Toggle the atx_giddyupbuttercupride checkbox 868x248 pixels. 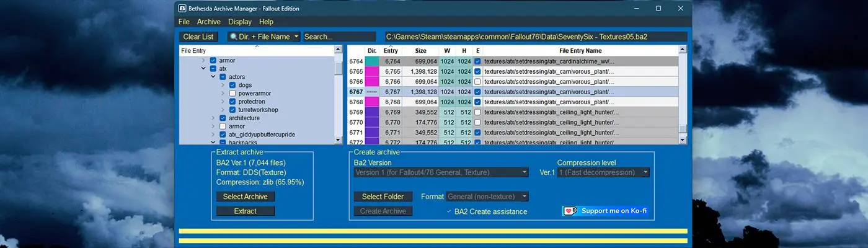click(223, 135)
